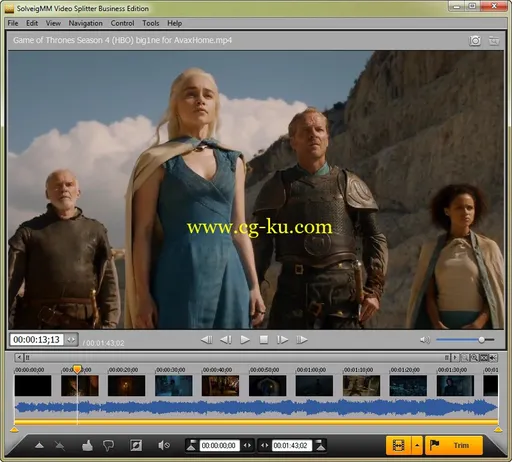Open the Navigation menu
The height and width of the screenshot is (462, 512).
coord(86,23)
